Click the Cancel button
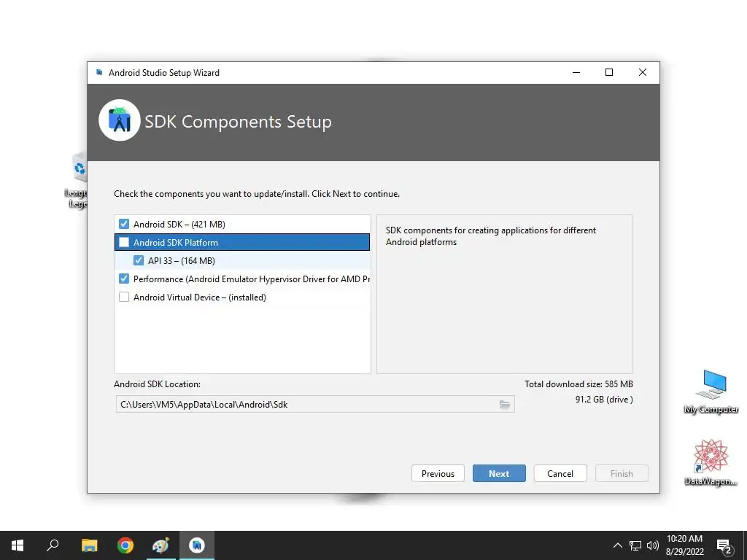This screenshot has height=560, width=747. [x=560, y=473]
